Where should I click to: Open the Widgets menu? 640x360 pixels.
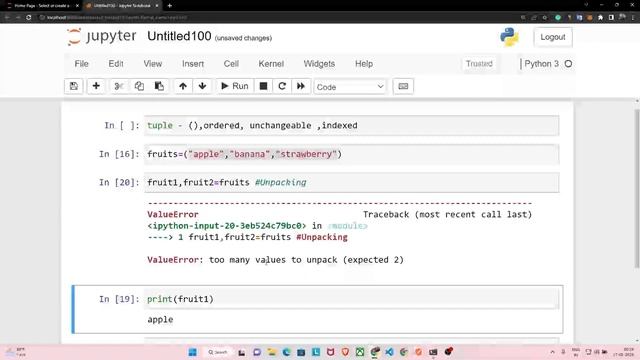tap(319, 64)
